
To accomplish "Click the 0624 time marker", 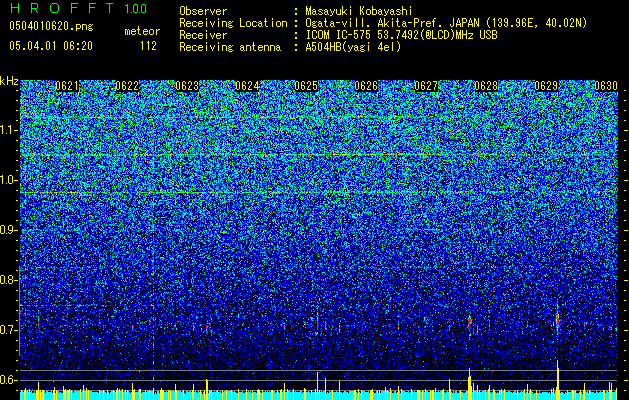I will [247, 86].
